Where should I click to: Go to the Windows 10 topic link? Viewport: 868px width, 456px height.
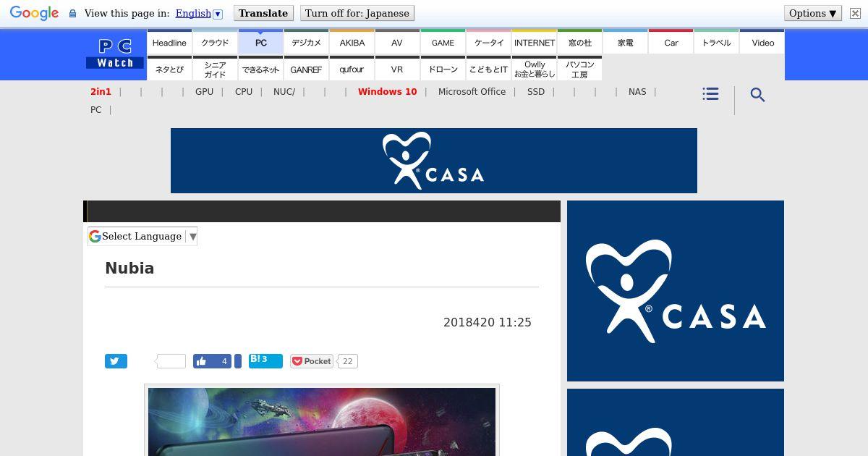pyautogui.click(x=387, y=92)
